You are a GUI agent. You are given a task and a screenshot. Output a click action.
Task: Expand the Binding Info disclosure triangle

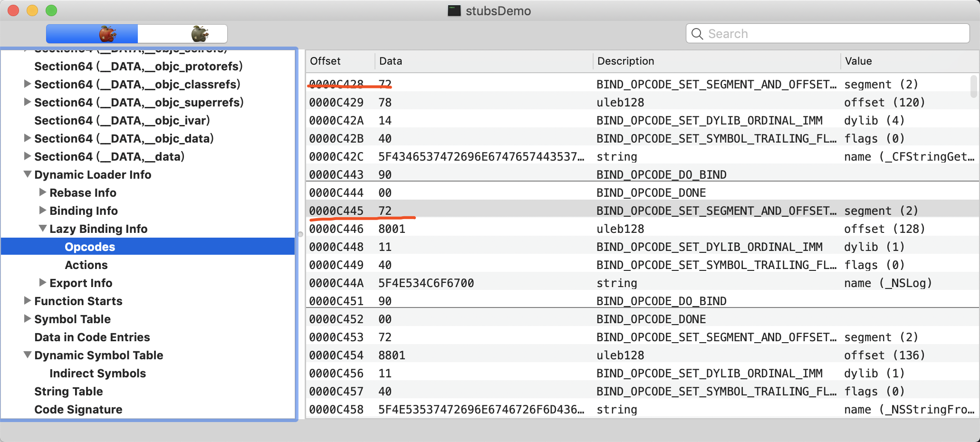[43, 211]
